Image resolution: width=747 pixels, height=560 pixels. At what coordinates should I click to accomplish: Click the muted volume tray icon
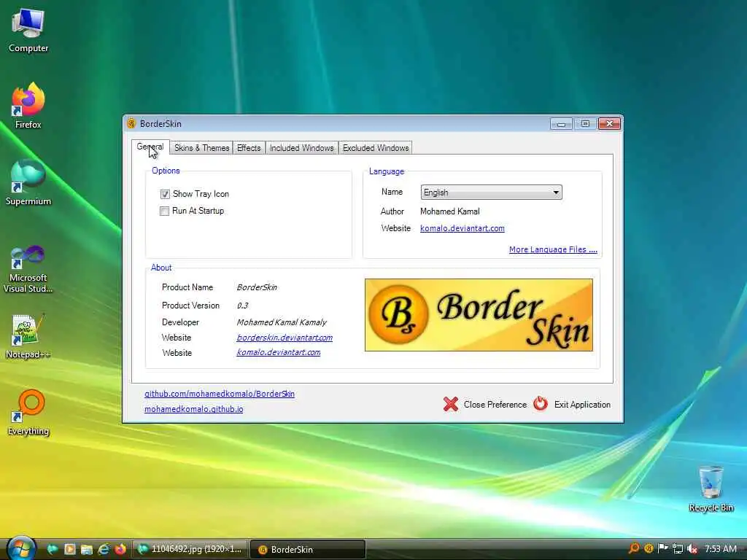click(692, 548)
